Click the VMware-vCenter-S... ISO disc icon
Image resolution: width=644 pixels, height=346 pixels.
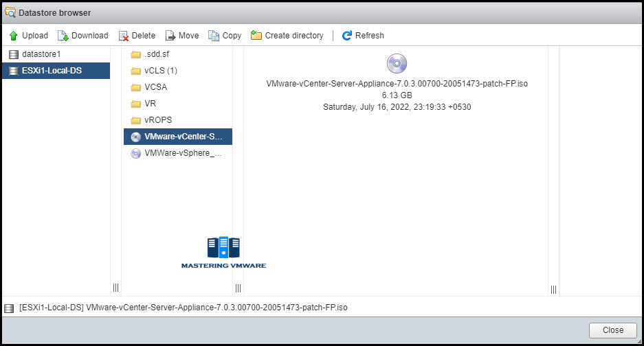tap(135, 137)
